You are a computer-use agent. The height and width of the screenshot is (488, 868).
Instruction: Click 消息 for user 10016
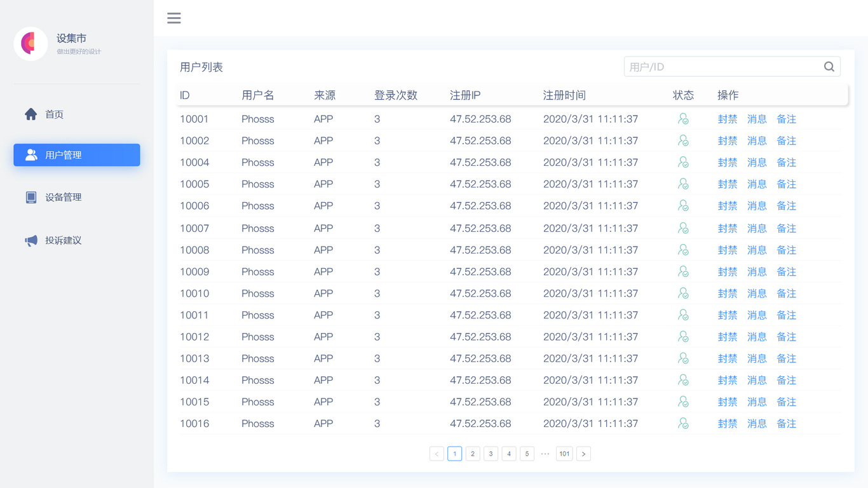757,423
